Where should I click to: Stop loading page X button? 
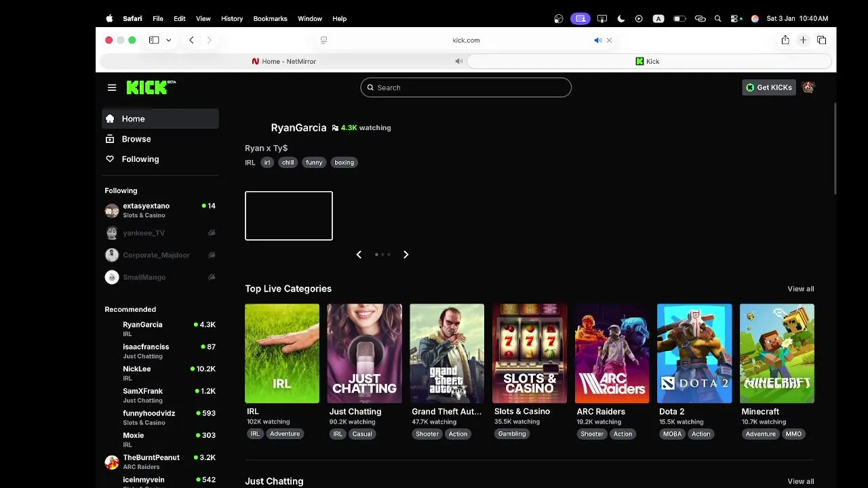pyautogui.click(x=609, y=40)
